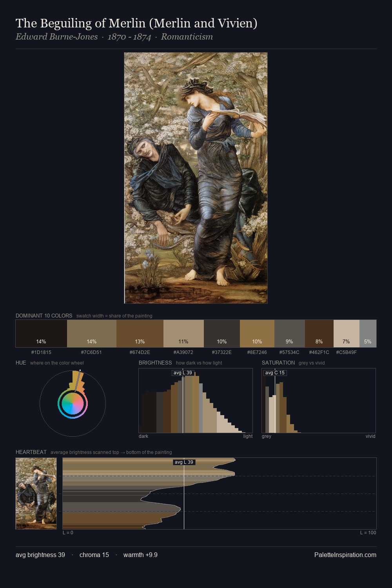Screen dimensions: 392x588
Task: Click the "HUE" section heading
Action: point(21,363)
